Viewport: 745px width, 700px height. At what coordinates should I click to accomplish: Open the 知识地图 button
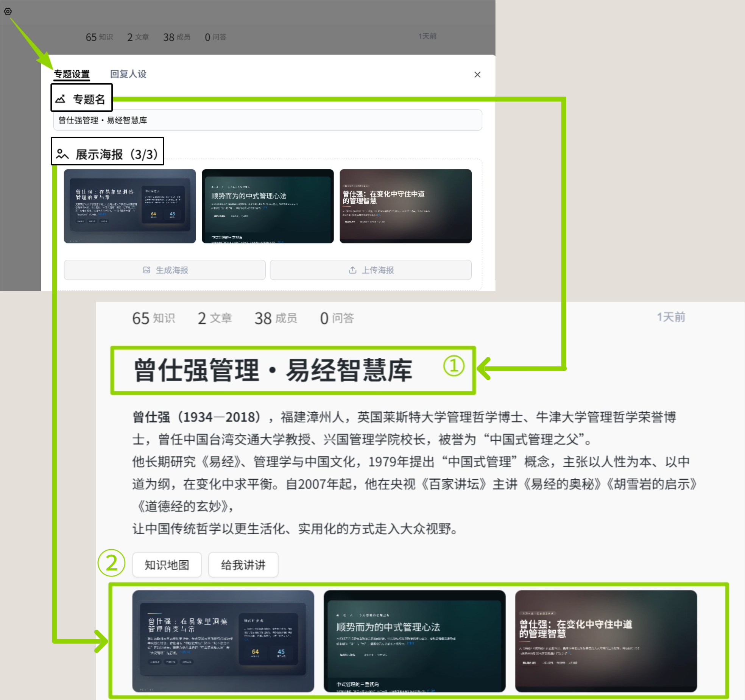(167, 565)
